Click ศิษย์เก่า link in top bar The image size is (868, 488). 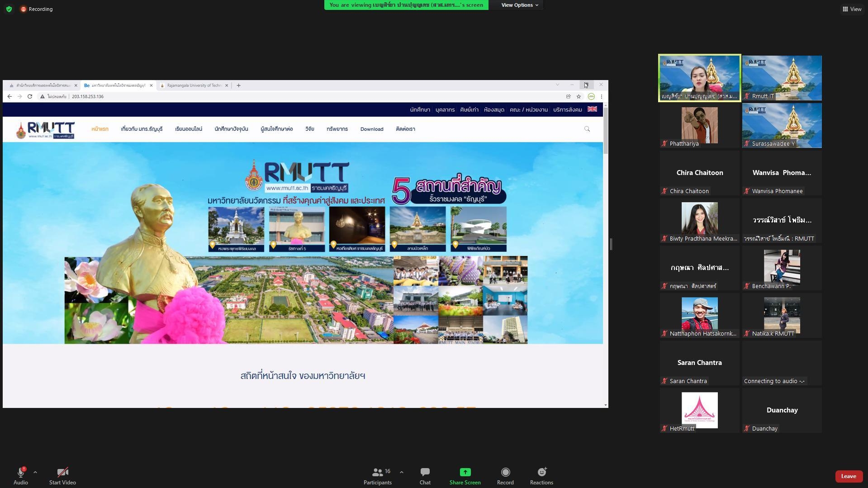tap(469, 109)
